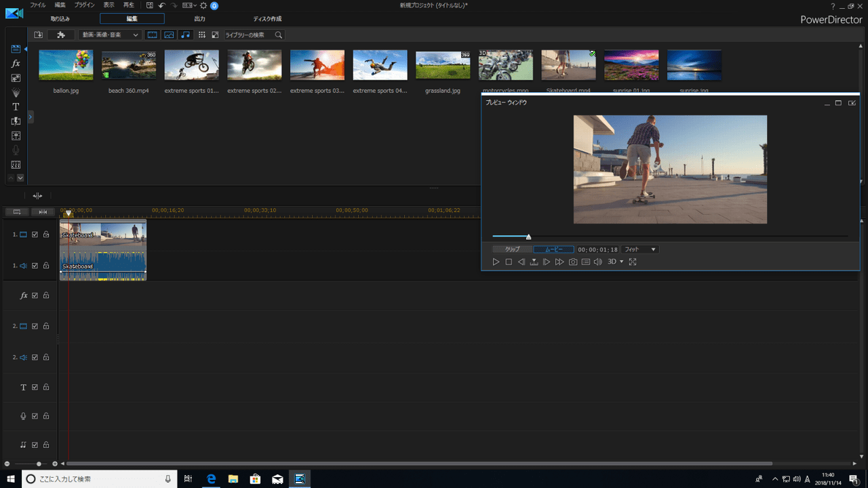Uncheck video track 1 enable checkbox
Viewport: 868px width, 488px height.
point(35,235)
